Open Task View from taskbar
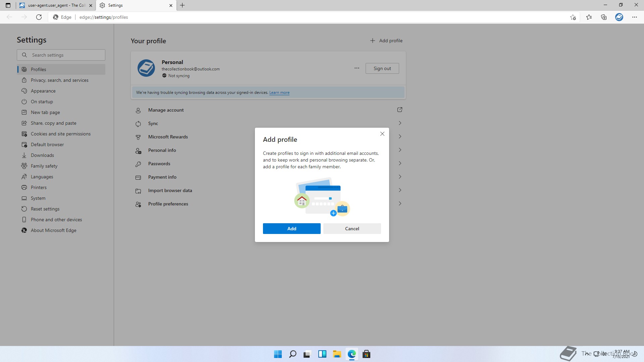The height and width of the screenshot is (362, 644). point(307,354)
